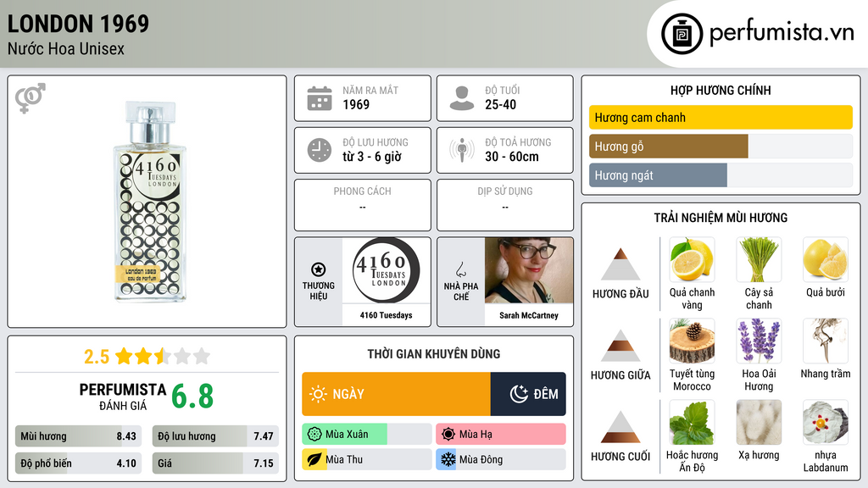Click the moon icon in Đêm bar
The image size is (868, 488).
pos(519,394)
